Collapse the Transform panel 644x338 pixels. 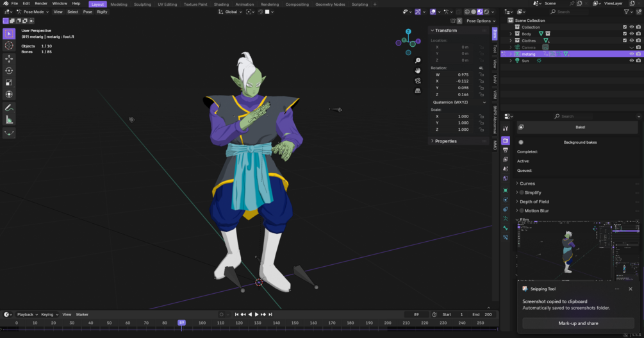coord(445,30)
